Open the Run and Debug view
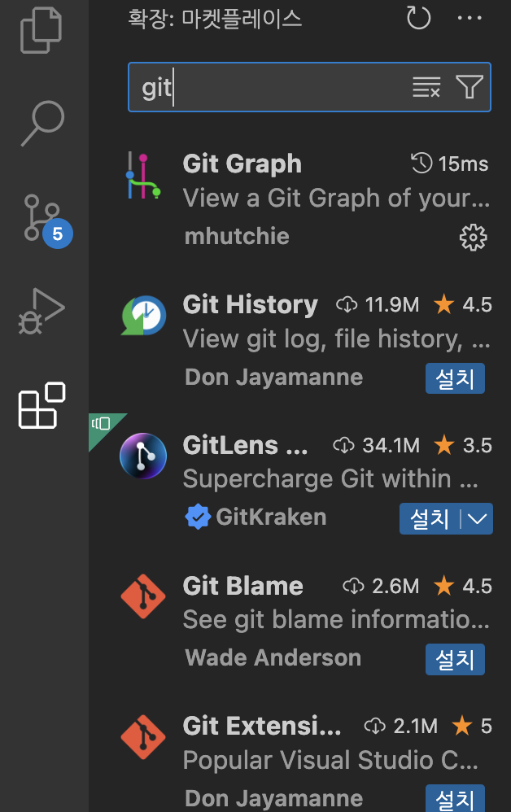The width and height of the screenshot is (511, 812). pyautogui.click(x=42, y=312)
